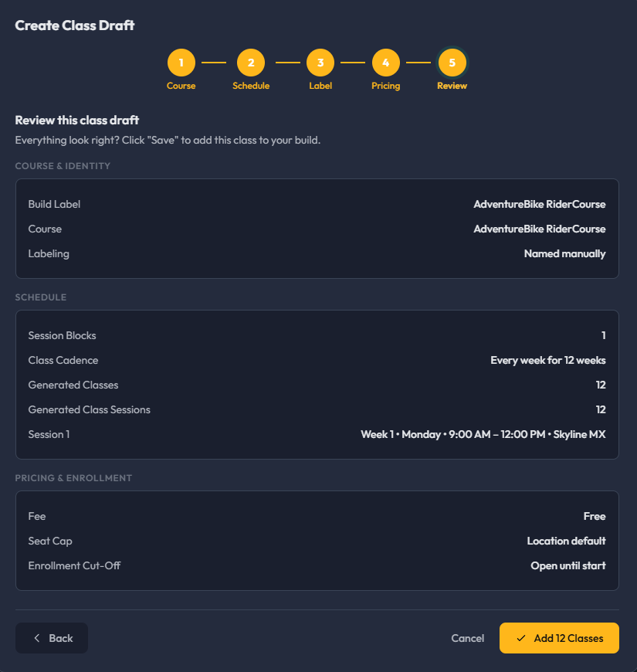637x672 pixels.
Task: Click the Back button
Action: click(x=52, y=638)
